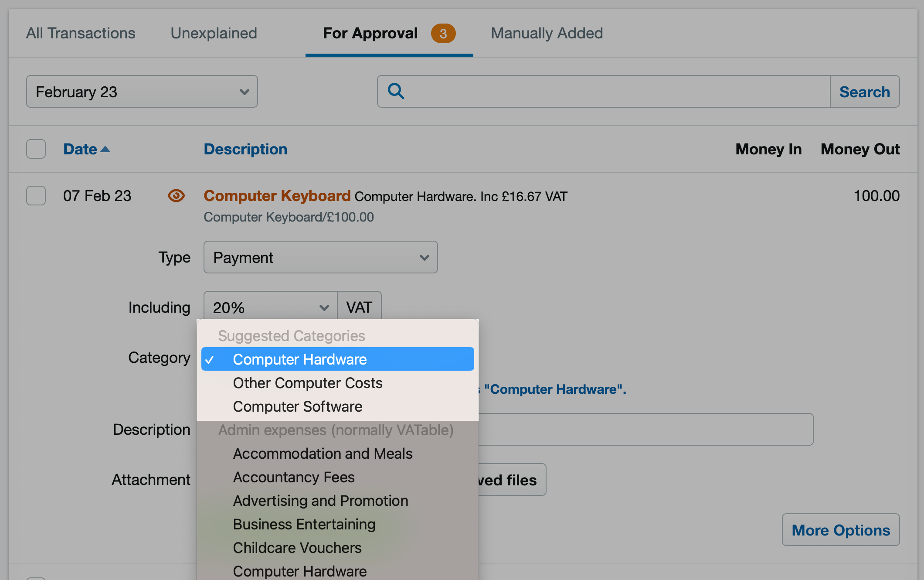
Task: Sort by the Description column header
Action: point(245,149)
